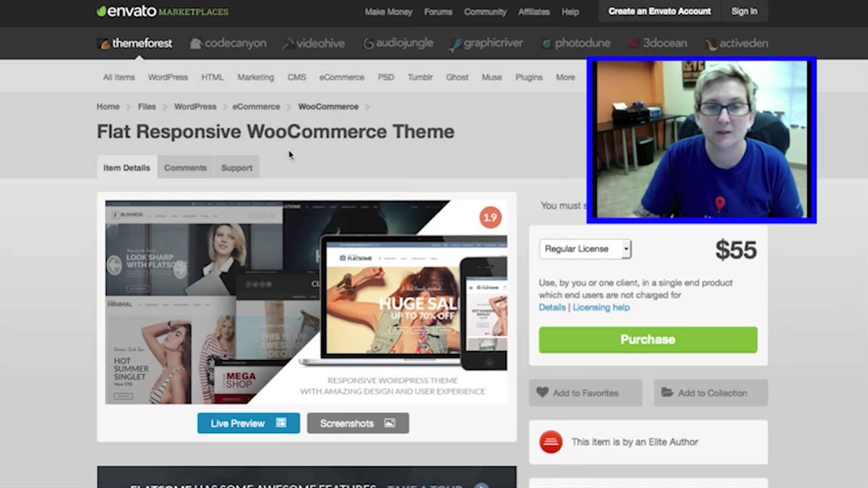Click the Elite Author badge icon
This screenshot has width=868, height=488.
(551, 442)
